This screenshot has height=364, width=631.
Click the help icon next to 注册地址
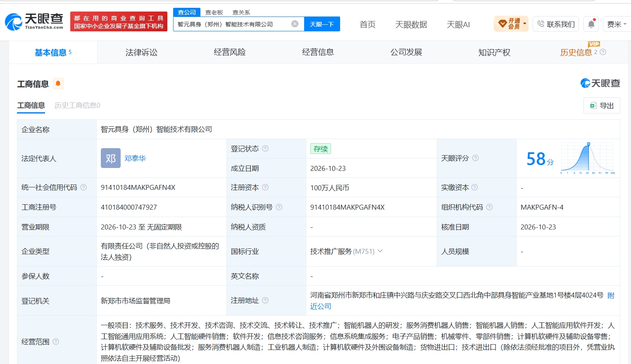coord(265,300)
